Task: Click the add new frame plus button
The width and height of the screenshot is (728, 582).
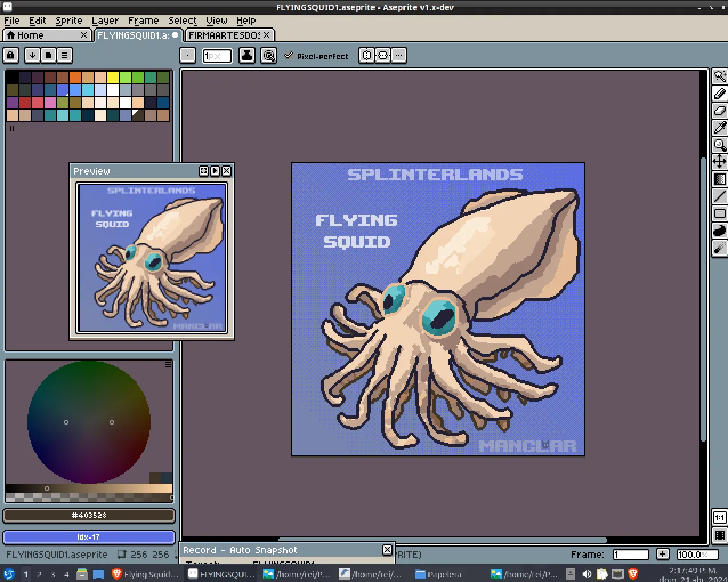Action: [662, 554]
